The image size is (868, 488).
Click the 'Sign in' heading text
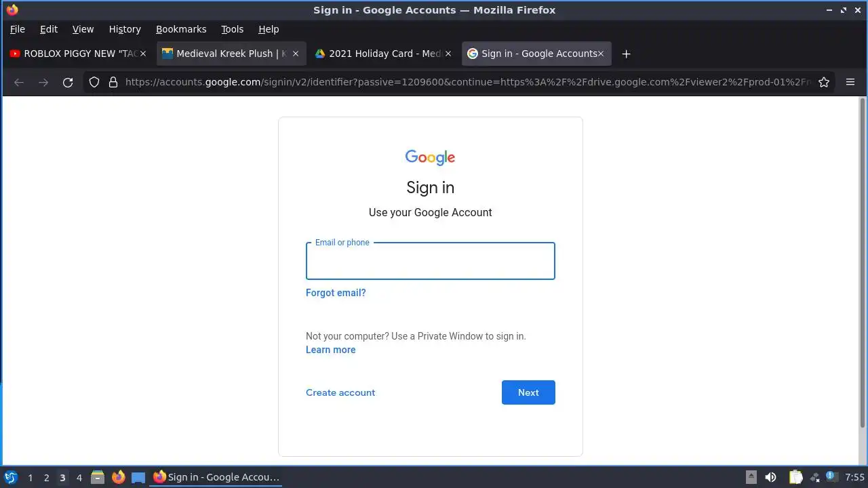pyautogui.click(x=430, y=188)
